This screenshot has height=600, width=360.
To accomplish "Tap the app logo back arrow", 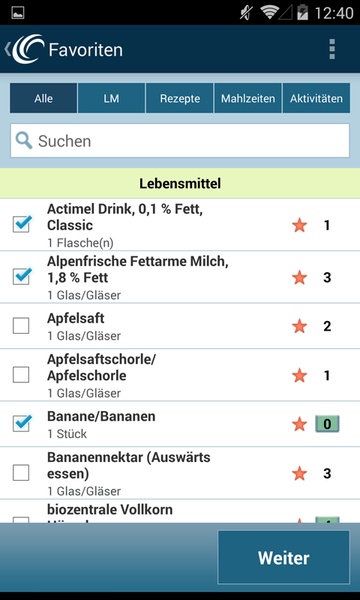I will [24, 49].
